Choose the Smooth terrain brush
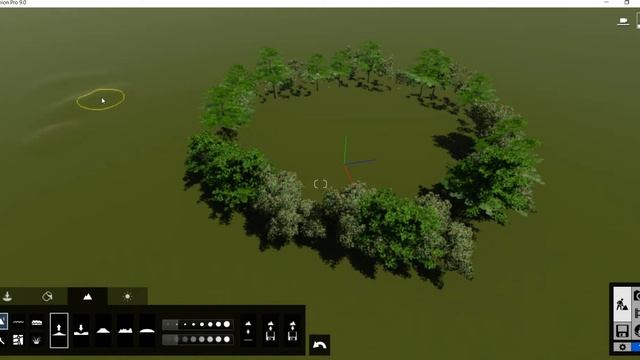 147,331
